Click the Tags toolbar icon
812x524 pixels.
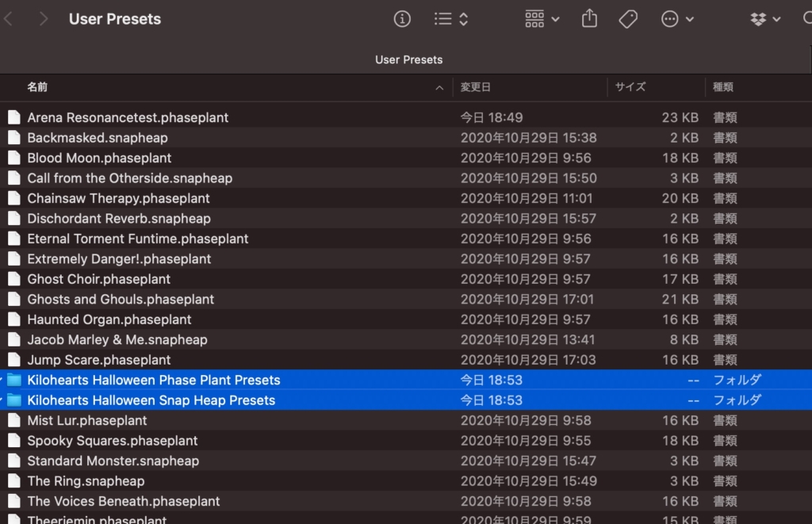(628, 19)
